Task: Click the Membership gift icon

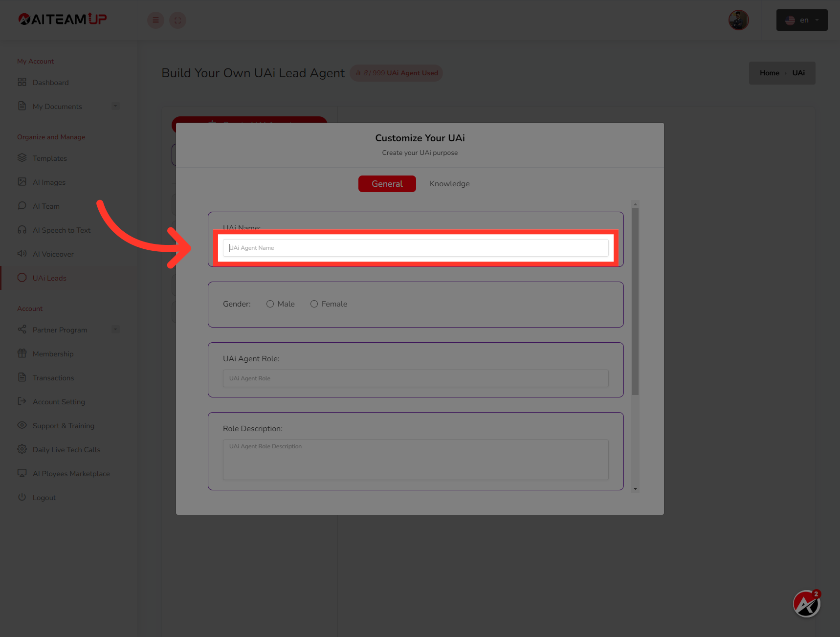Action: (x=22, y=353)
